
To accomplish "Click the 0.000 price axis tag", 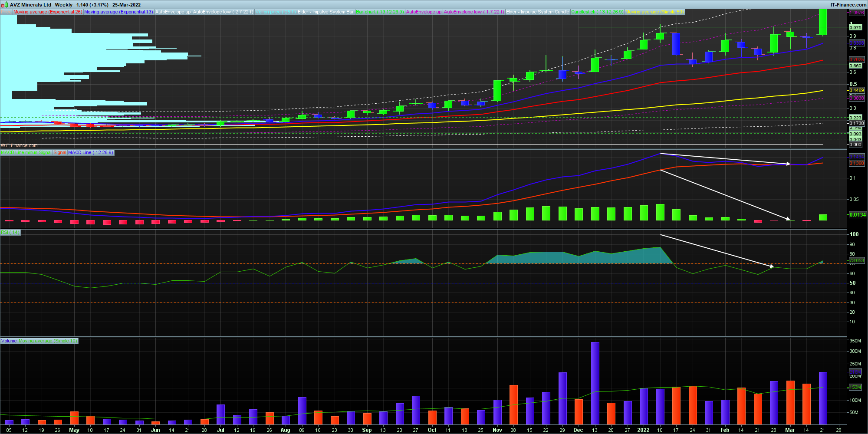I will (855, 145).
